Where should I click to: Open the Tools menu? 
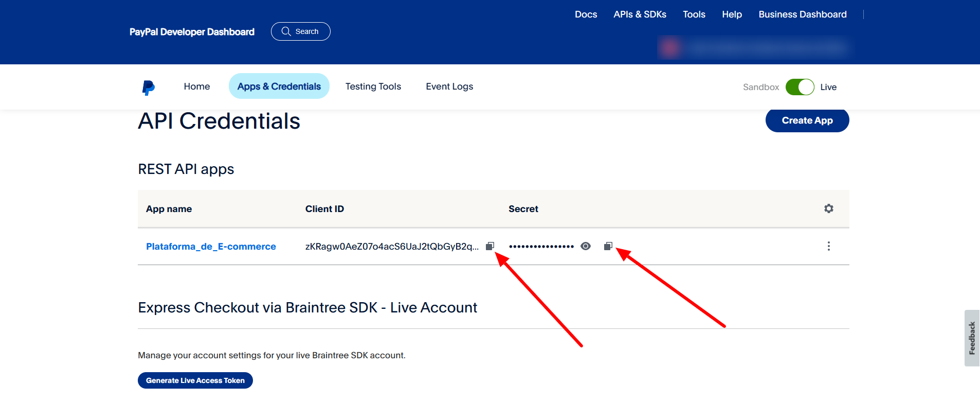click(694, 14)
